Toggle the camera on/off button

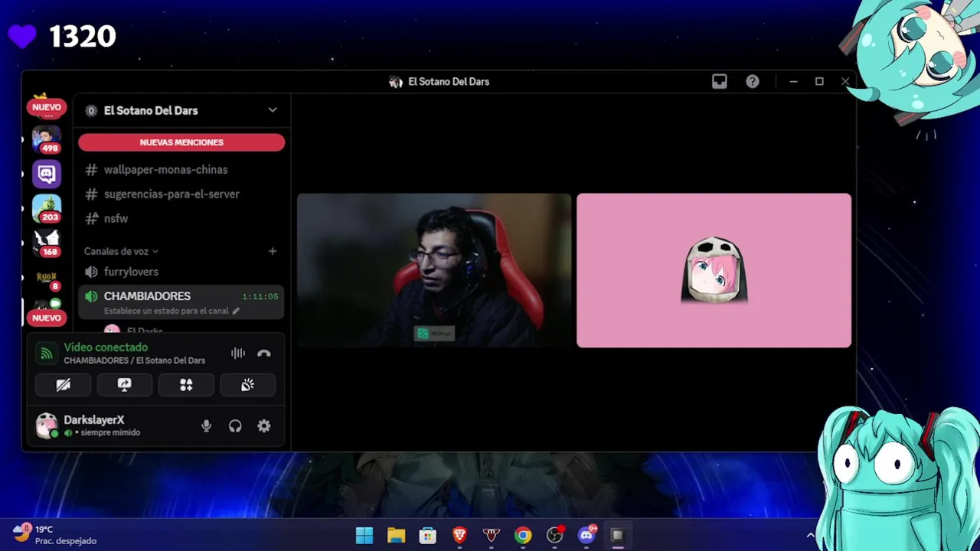coord(63,385)
